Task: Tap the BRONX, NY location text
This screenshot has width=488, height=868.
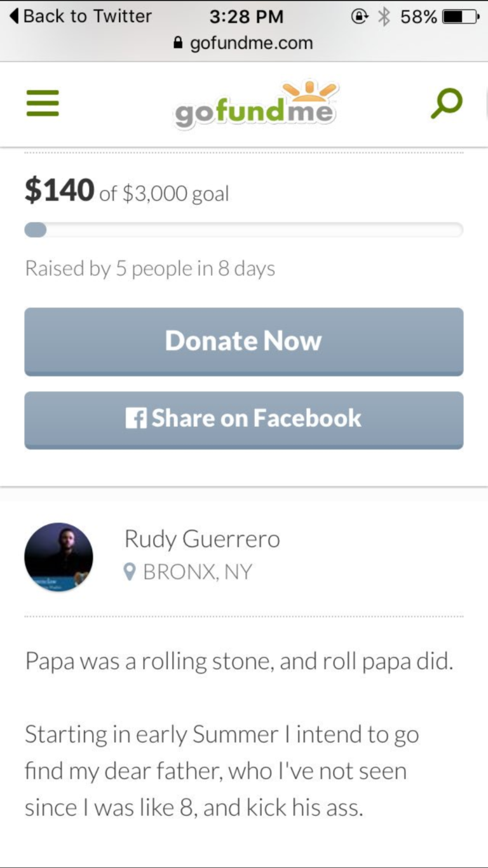Action: pos(197,572)
